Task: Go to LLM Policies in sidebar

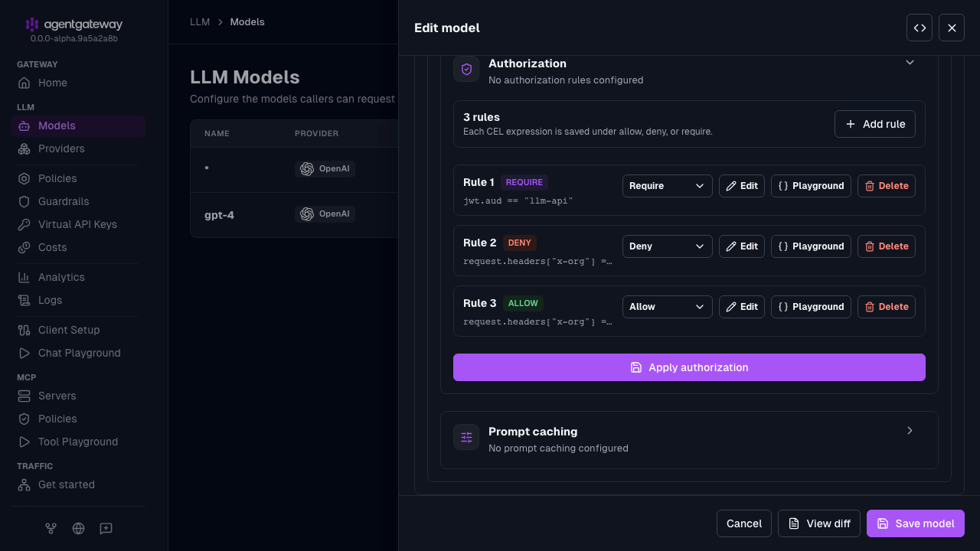Action: [78, 178]
